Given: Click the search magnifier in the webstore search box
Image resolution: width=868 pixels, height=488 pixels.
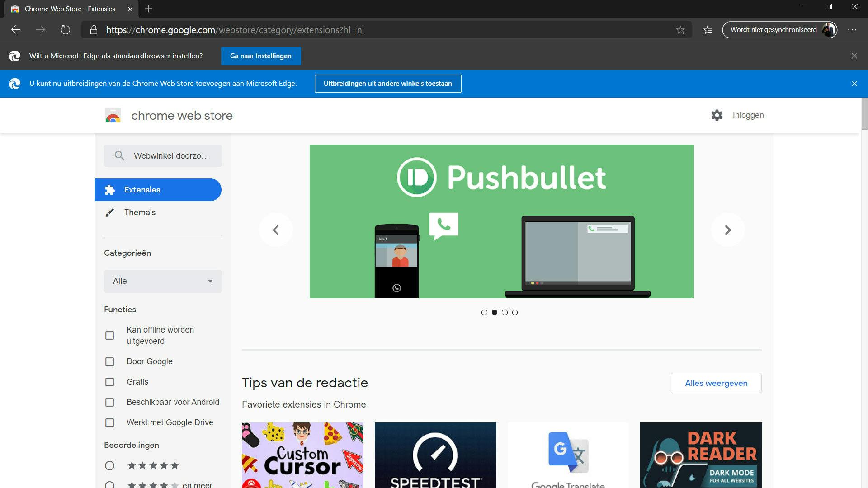Looking at the screenshot, I should (x=119, y=155).
